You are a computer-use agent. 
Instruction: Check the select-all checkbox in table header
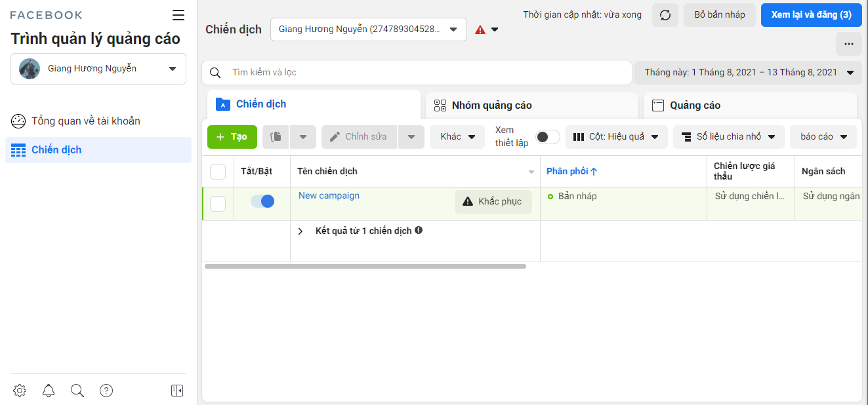coord(218,172)
